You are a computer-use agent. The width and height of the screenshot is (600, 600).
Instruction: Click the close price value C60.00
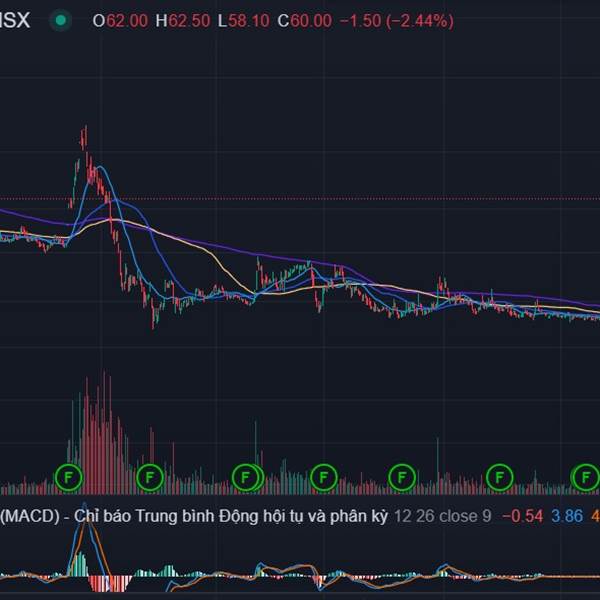click(x=305, y=21)
